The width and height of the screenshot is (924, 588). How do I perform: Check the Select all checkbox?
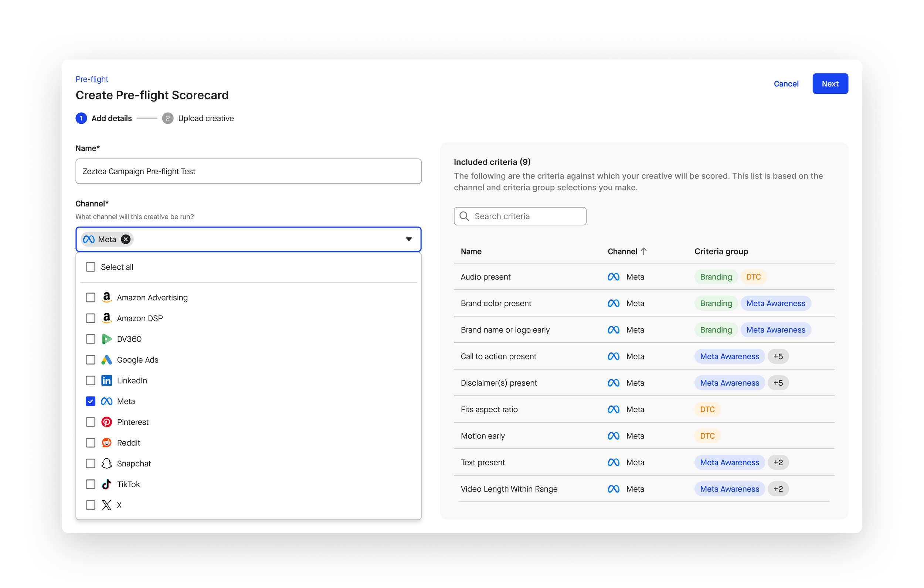(x=91, y=267)
